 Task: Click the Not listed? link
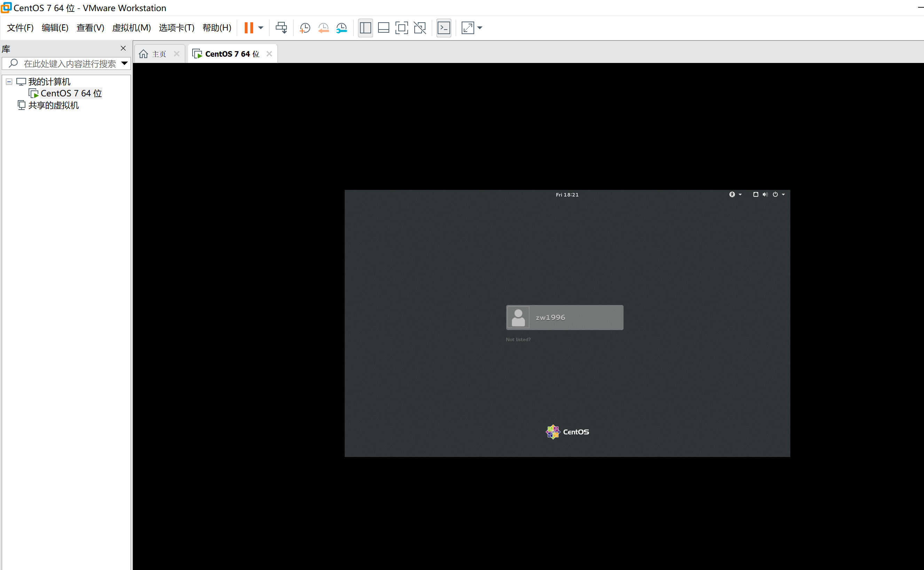pyautogui.click(x=518, y=339)
